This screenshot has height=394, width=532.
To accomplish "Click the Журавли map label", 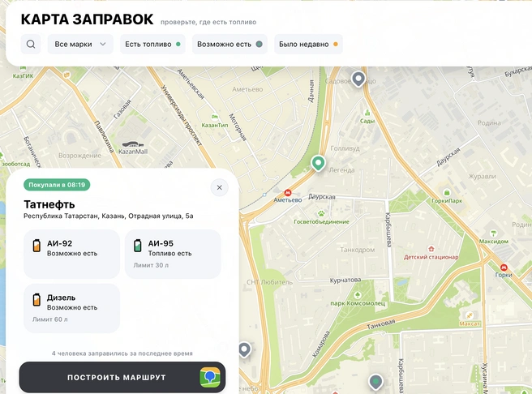I will coord(482,176).
